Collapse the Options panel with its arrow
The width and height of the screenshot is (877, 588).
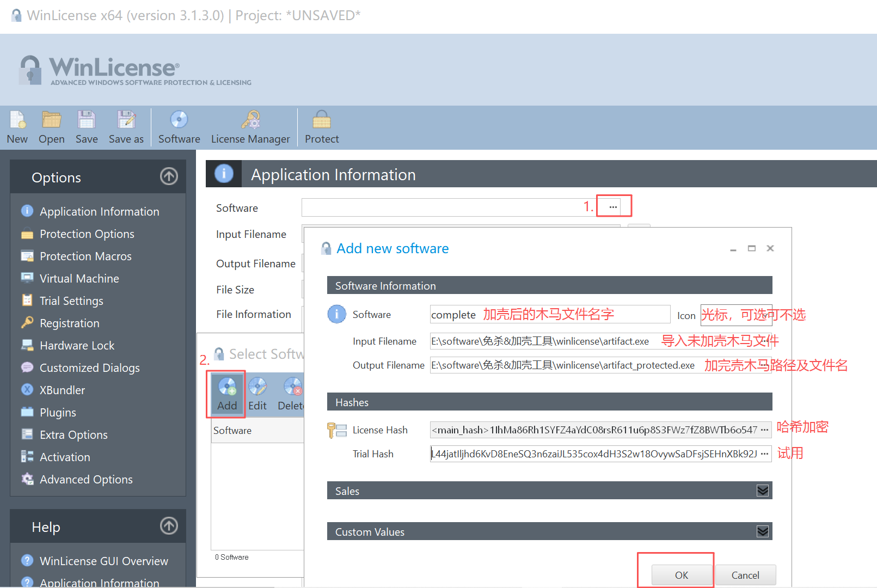[169, 176]
